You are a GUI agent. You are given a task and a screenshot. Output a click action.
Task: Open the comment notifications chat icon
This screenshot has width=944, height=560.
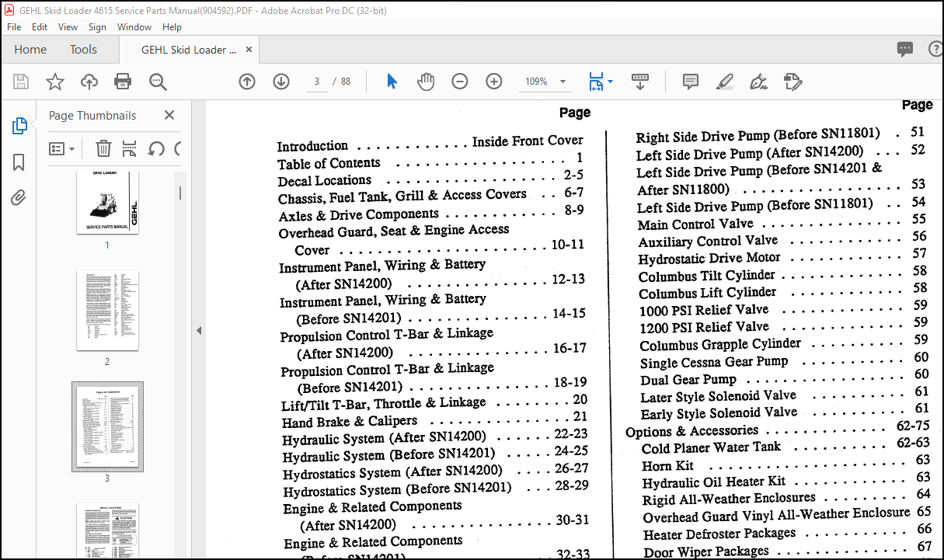(905, 49)
